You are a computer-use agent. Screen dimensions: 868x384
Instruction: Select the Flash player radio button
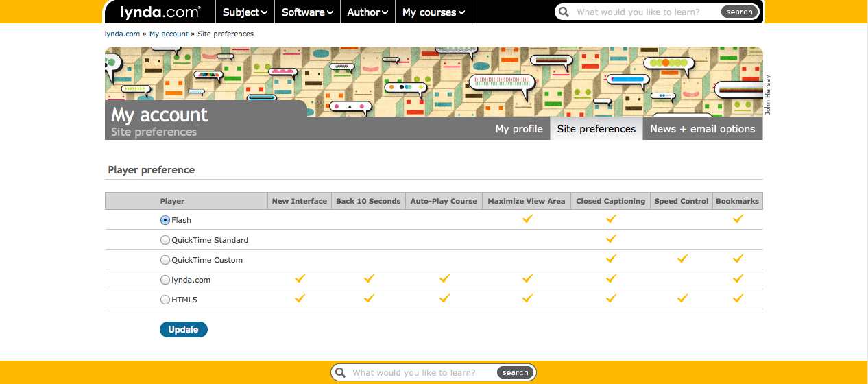pyautogui.click(x=165, y=220)
